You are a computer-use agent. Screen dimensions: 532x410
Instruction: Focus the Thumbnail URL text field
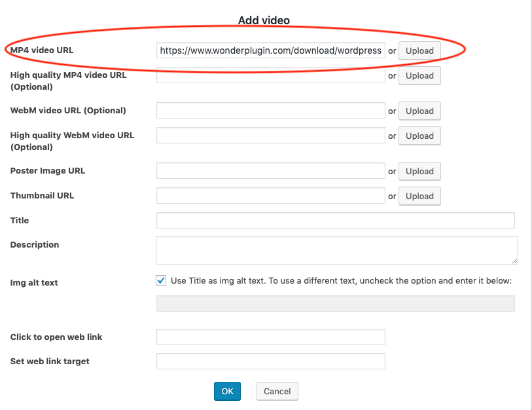coord(270,196)
